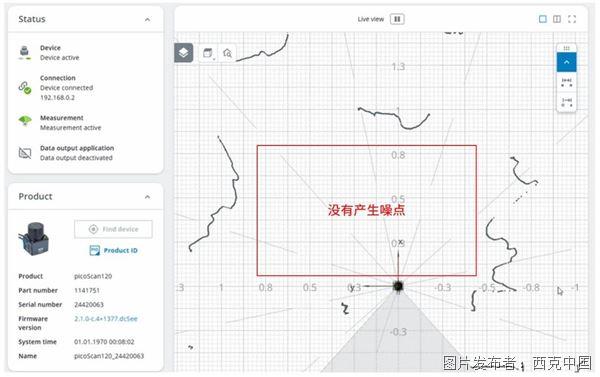Open firmware version 2.1.0 link

point(106,318)
